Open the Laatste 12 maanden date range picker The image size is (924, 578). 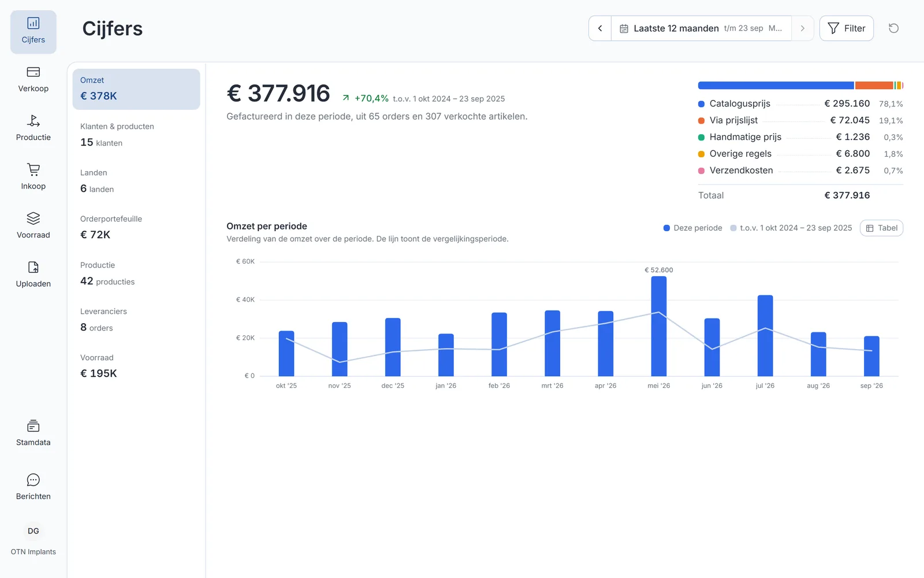coord(701,28)
